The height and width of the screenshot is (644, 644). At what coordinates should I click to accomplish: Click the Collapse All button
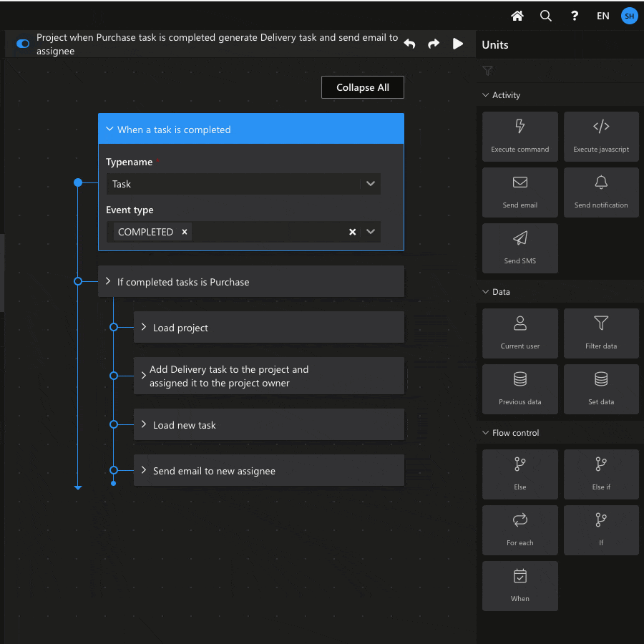(x=363, y=87)
